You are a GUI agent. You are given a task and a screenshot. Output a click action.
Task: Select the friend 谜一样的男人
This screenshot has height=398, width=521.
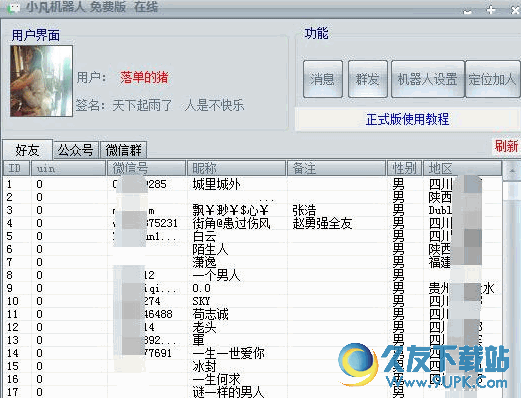pyautogui.click(x=228, y=392)
